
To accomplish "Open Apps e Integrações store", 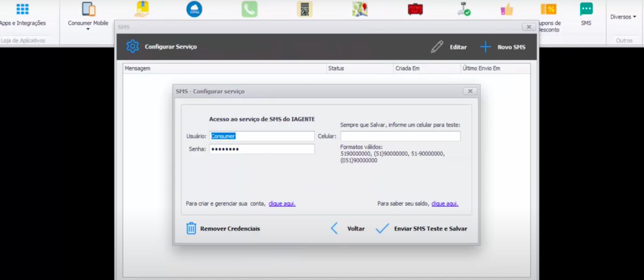I will click(22, 14).
